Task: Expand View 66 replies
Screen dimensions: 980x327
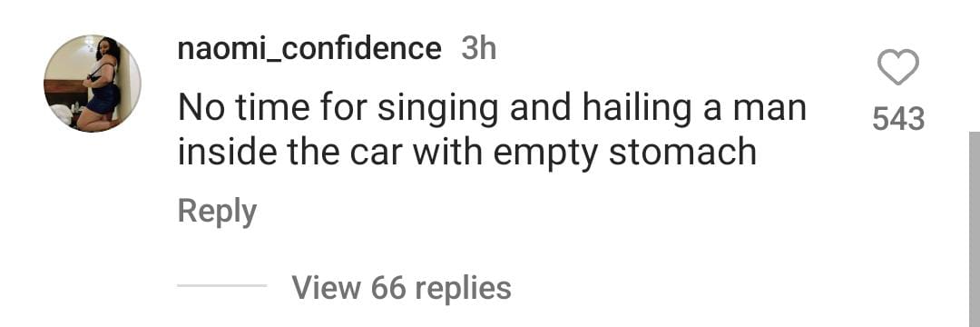Action: point(401,288)
